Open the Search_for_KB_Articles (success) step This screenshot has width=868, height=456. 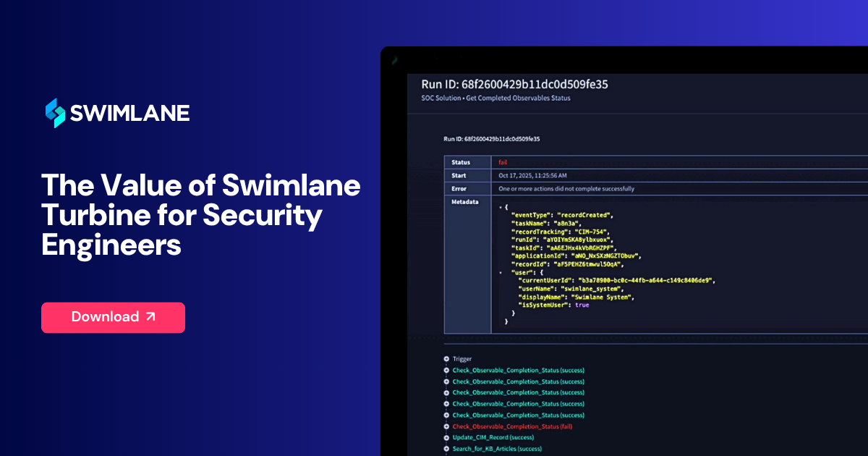[497, 449]
